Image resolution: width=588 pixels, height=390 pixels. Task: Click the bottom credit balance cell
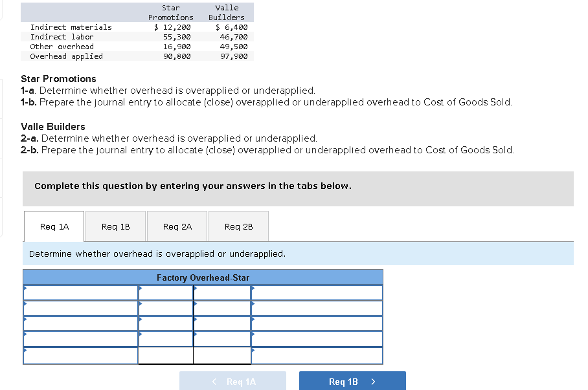tap(222, 354)
